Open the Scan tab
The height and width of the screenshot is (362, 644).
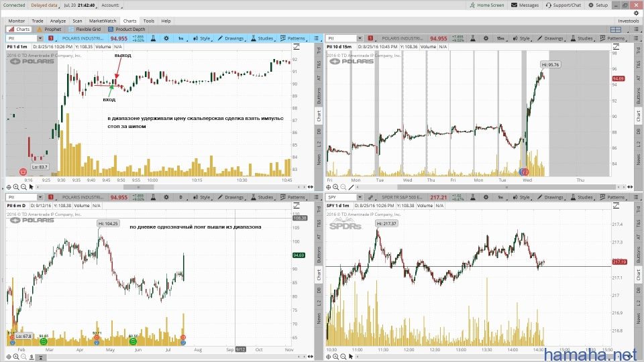(x=77, y=21)
